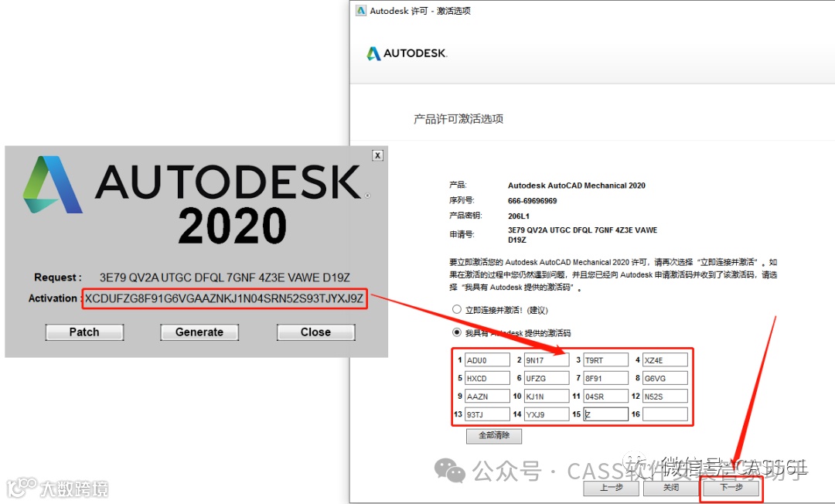Click the 上一步 back button
Screen dimensions: 835x504
[612, 488]
